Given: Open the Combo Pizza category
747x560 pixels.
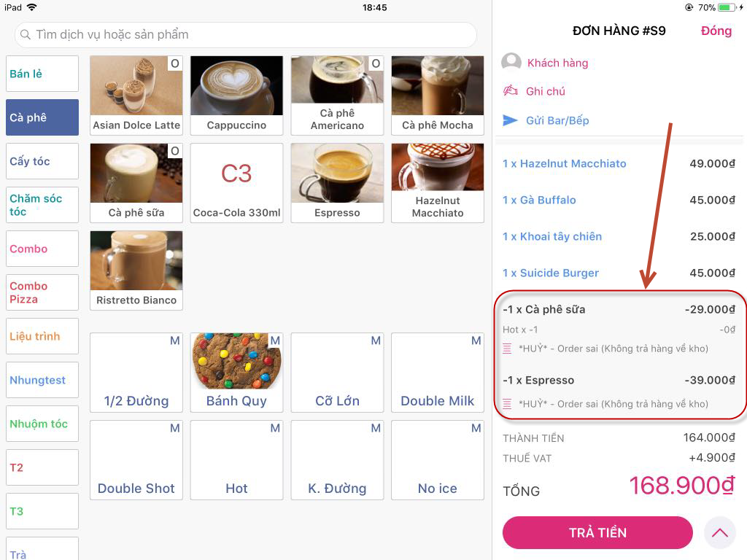Looking at the screenshot, I should click(x=42, y=292).
